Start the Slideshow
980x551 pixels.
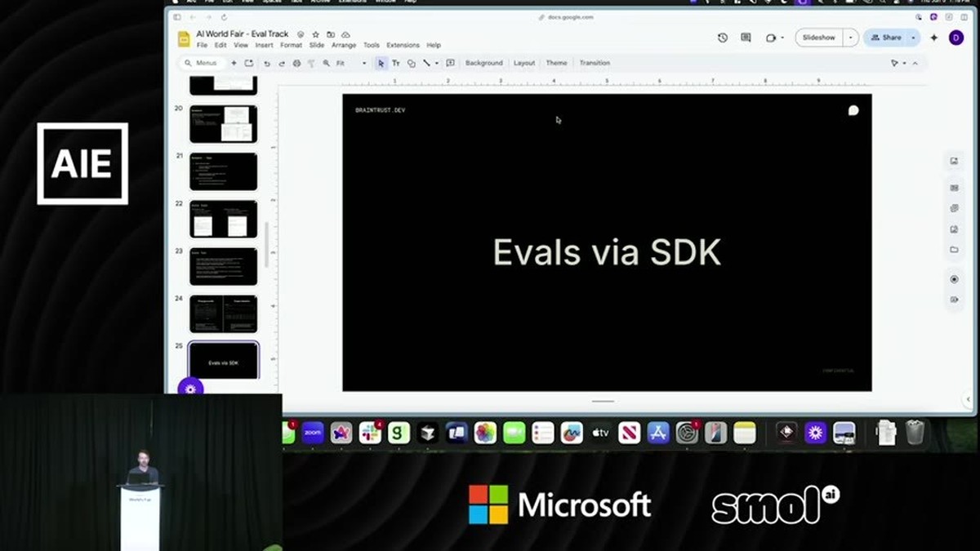coord(819,38)
